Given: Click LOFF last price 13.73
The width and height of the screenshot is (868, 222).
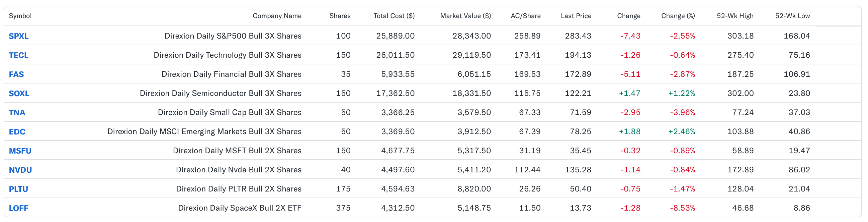Looking at the screenshot, I should [580, 208].
